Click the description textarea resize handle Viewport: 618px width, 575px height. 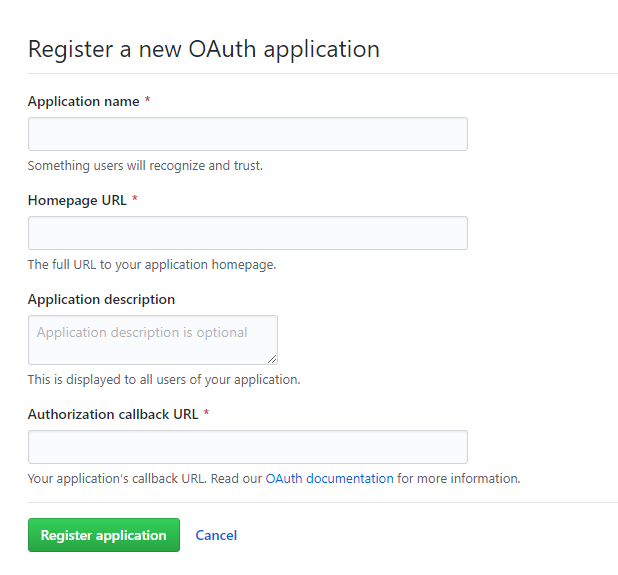(x=272, y=358)
